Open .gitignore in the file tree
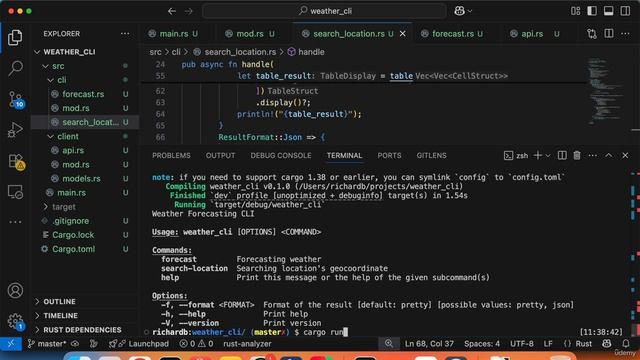This screenshot has width=640, height=360. [x=70, y=221]
